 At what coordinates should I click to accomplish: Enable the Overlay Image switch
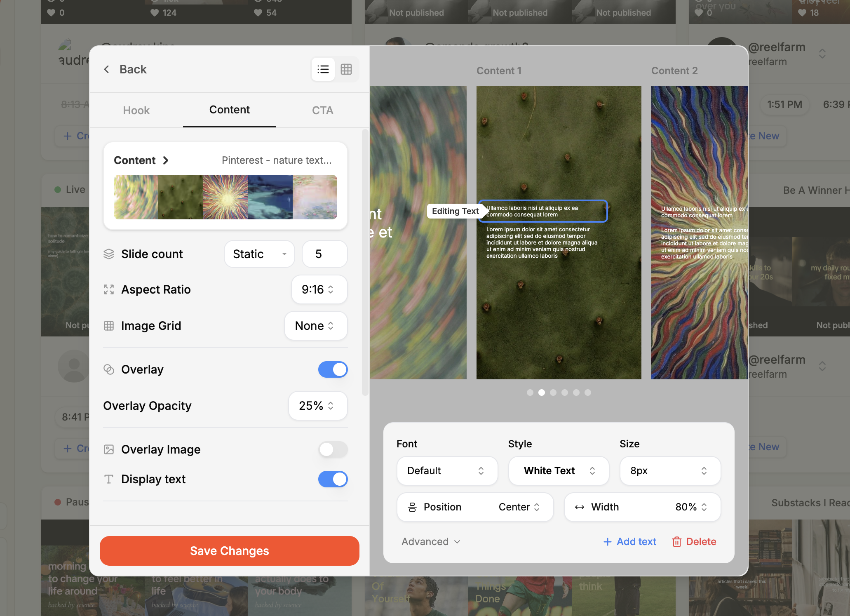333,449
